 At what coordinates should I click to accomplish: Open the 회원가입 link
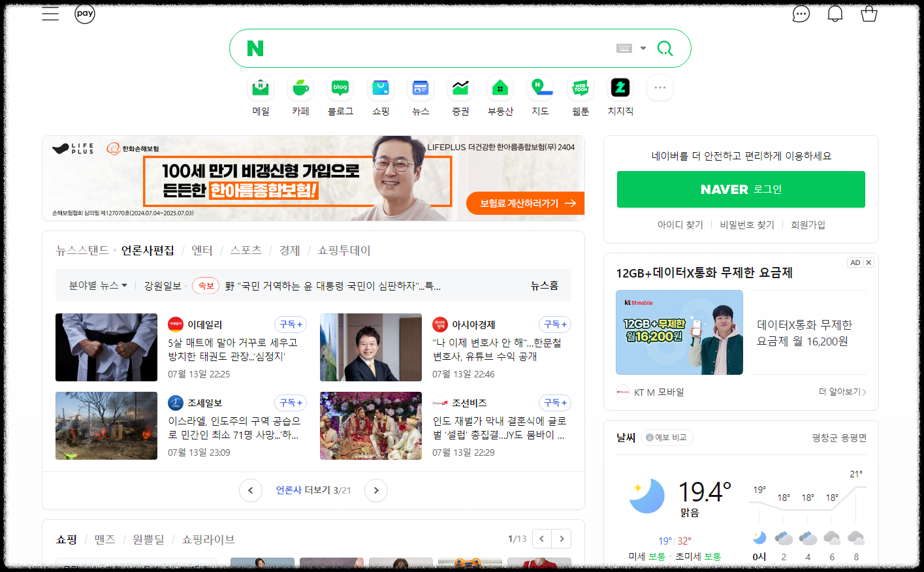click(x=808, y=225)
